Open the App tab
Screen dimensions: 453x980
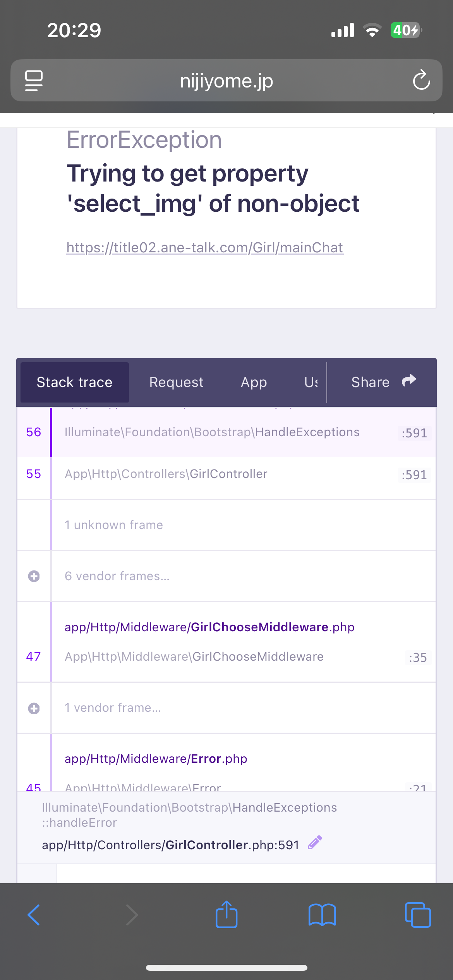coord(254,382)
